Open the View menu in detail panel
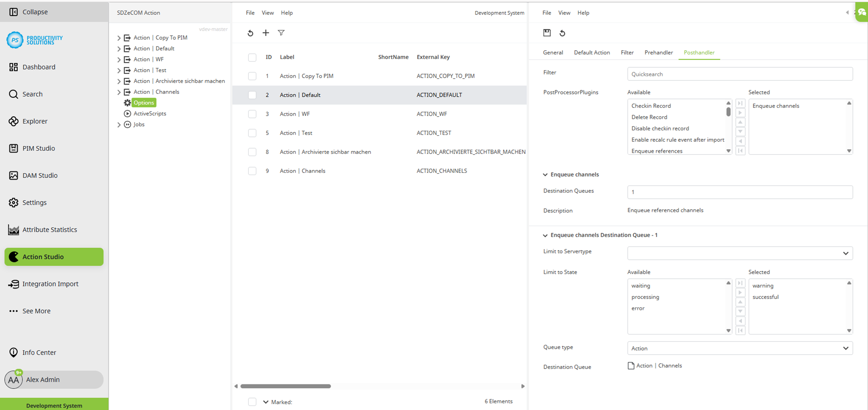The height and width of the screenshot is (410, 868). pos(564,13)
